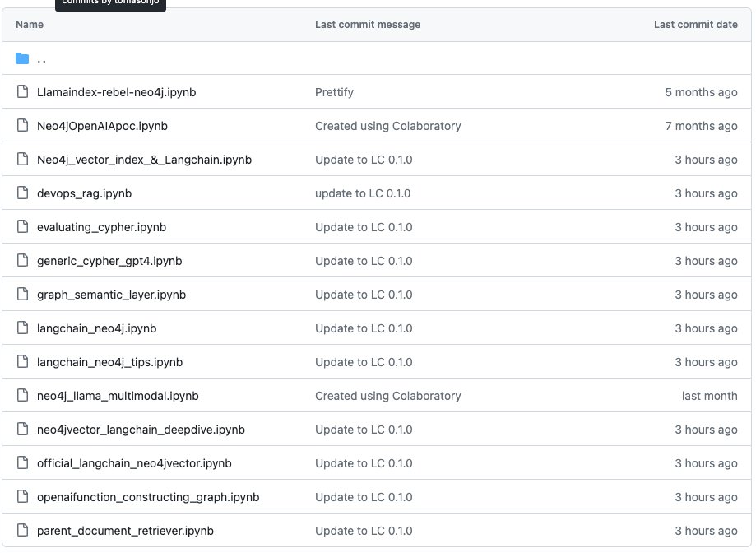Click the 'Last commit message' column header
756x553 pixels.
tap(368, 24)
